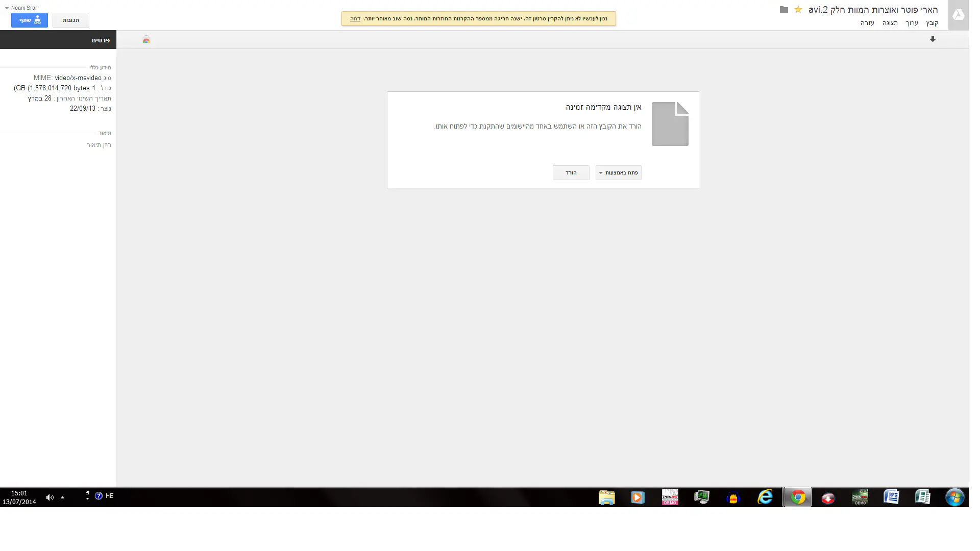
Task: Open the קובץ (File) menu
Action: click(x=932, y=23)
